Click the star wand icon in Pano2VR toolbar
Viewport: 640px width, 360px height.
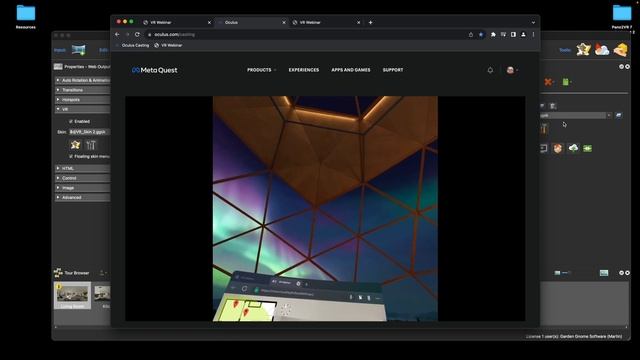pos(584,50)
